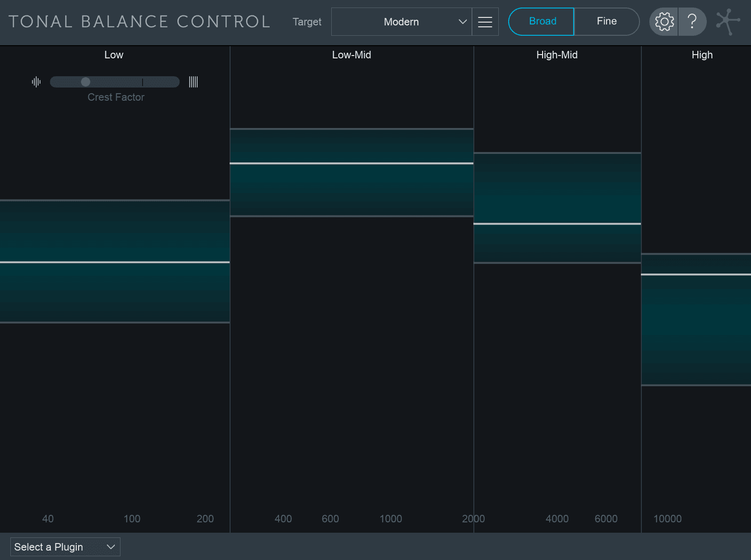Image resolution: width=751 pixels, height=560 pixels.
Task: Click the low crest factor waveform icon
Action: pos(36,82)
